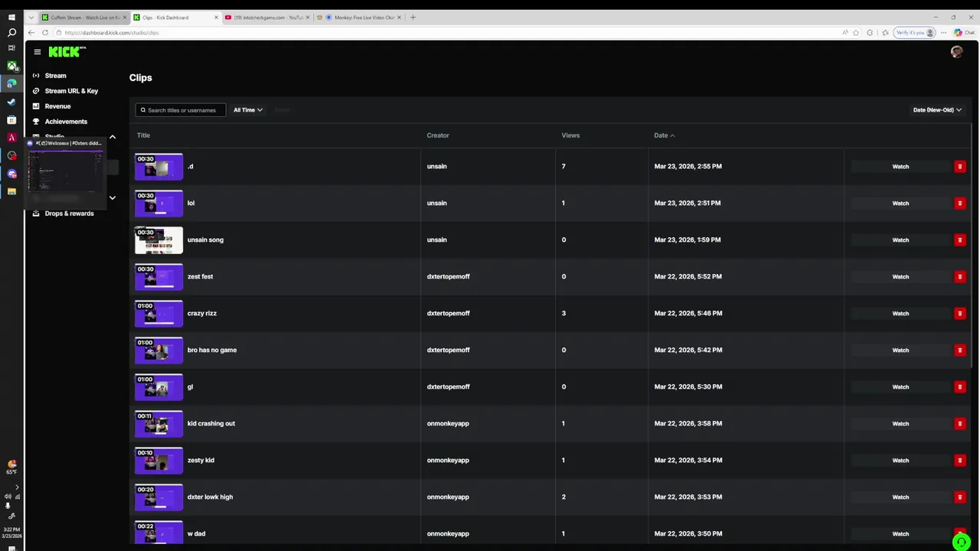Click creator 'dxtertopemoff' in zest fest row
Screen dimensions: 980x551
(448, 276)
